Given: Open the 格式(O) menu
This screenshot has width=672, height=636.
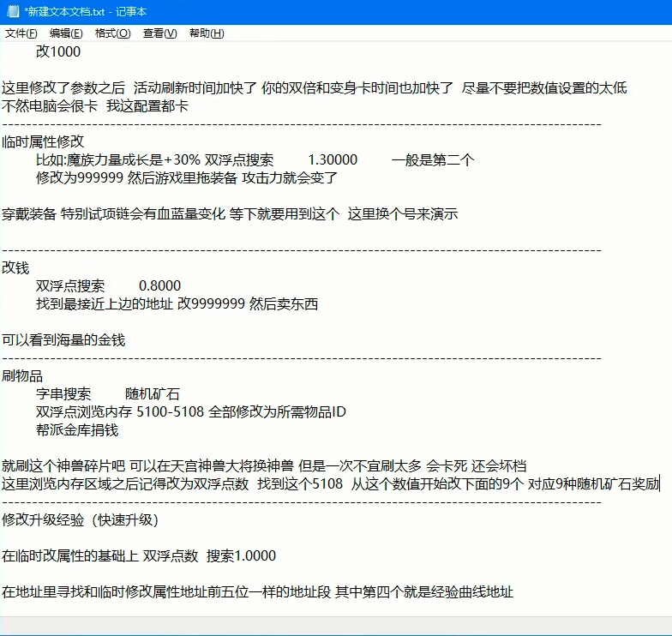Looking at the screenshot, I should pos(112,33).
